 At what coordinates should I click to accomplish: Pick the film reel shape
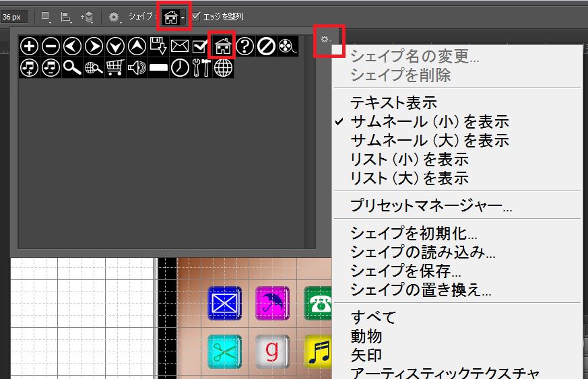[288, 46]
